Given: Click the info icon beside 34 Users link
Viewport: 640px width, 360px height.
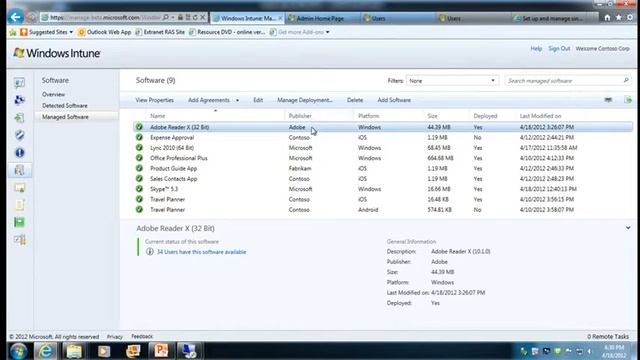Looking at the screenshot, I should click(150, 252).
